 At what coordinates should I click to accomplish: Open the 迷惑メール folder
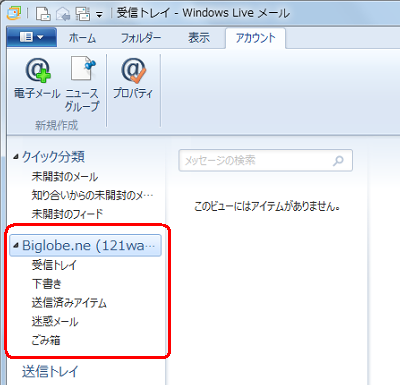point(55,322)
